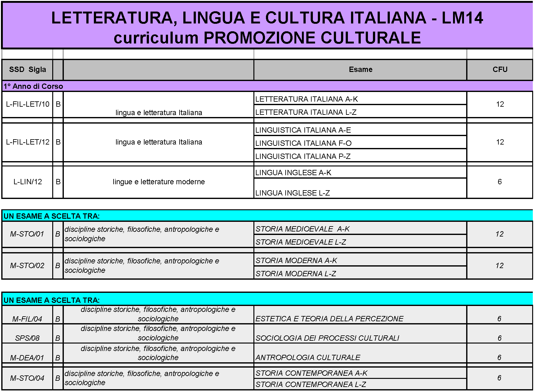
Task: Click the LINGUISTICA ITALIANA P-Z entry
Action: [303, 156]
